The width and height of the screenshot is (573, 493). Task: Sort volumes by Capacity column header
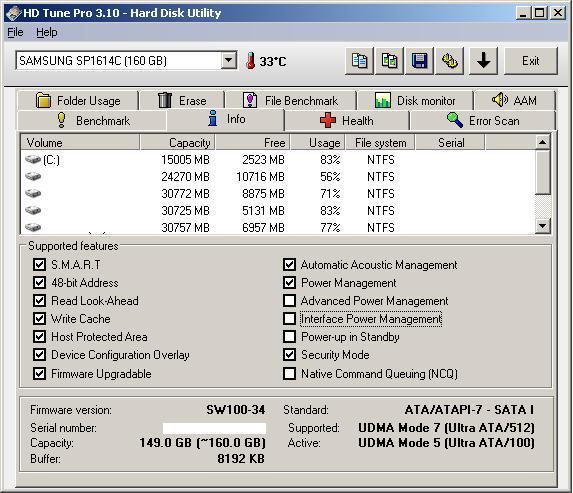tap(178, 143)
